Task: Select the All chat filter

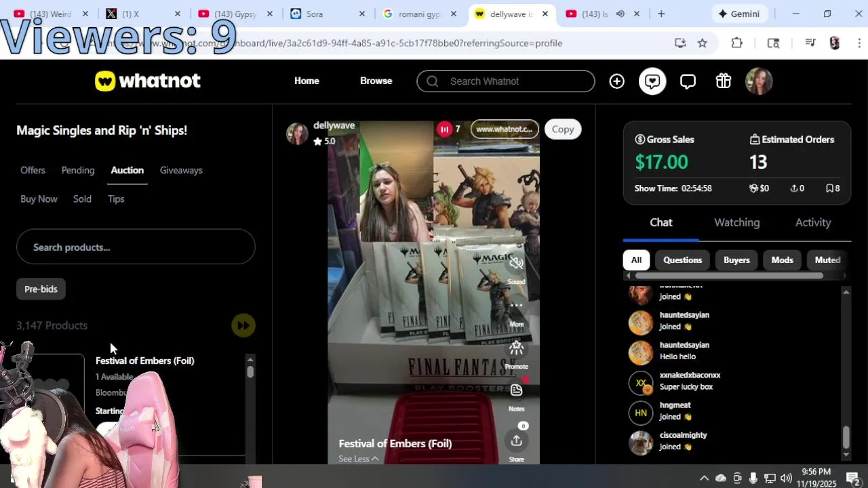Action: [636, 260]
